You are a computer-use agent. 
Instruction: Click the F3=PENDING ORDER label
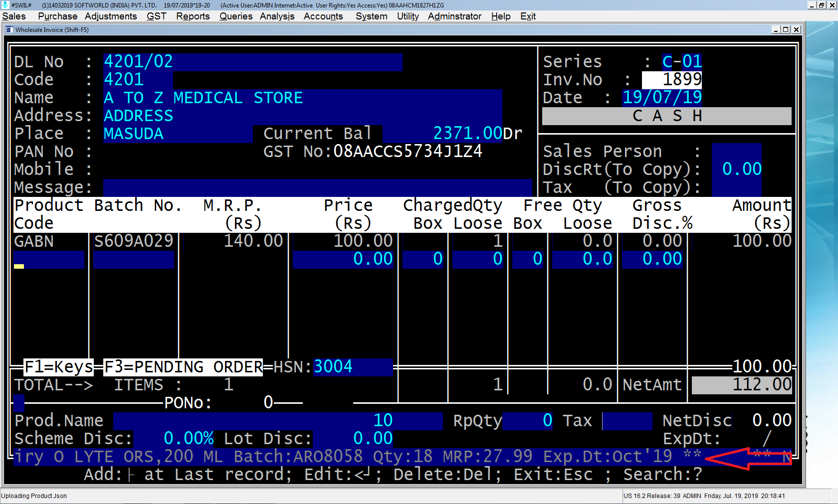183,367
